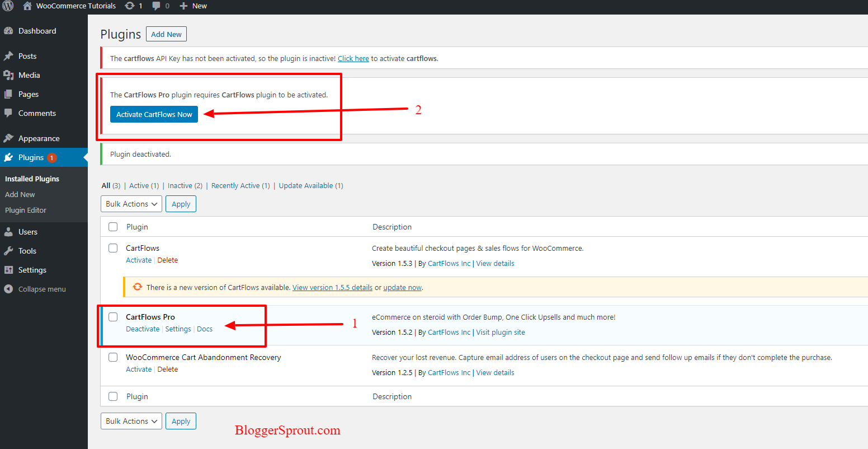
Task: Click the plus New icon in admin bar
Action: coord(183,6)
